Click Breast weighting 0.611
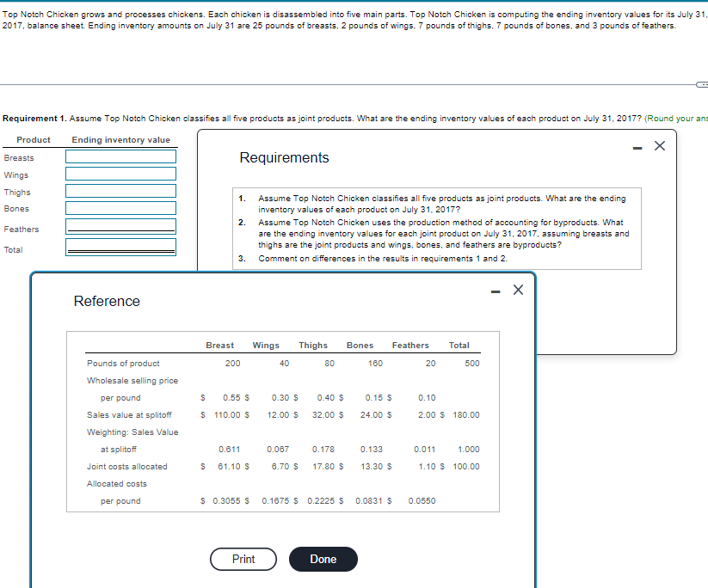 tap(230, 449)
